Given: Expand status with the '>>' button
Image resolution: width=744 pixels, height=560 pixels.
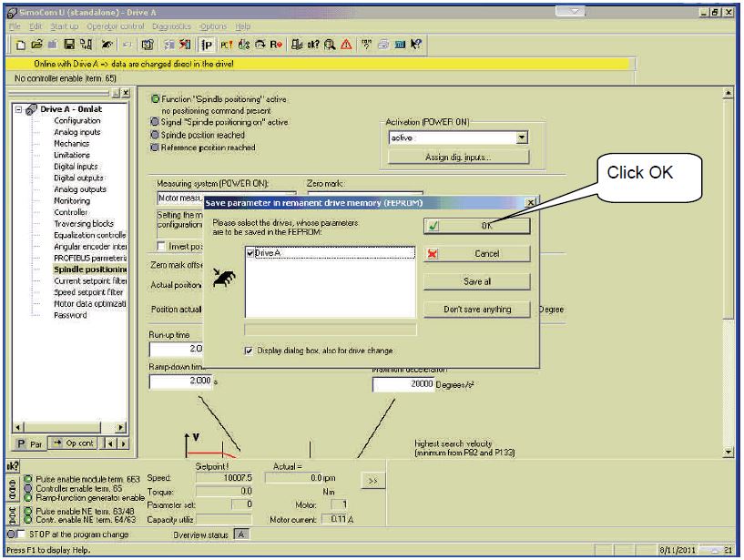Looking at the screenshot, I should point(373,481).
